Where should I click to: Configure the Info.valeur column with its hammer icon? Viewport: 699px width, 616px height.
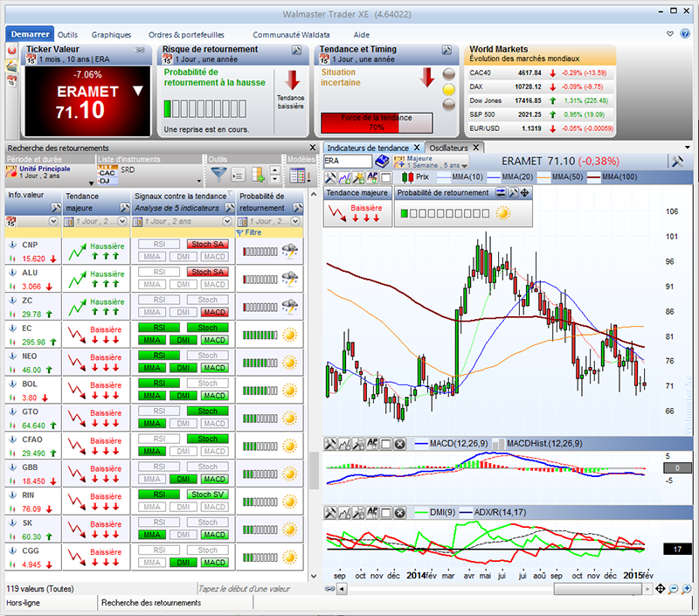click(56, 208)
